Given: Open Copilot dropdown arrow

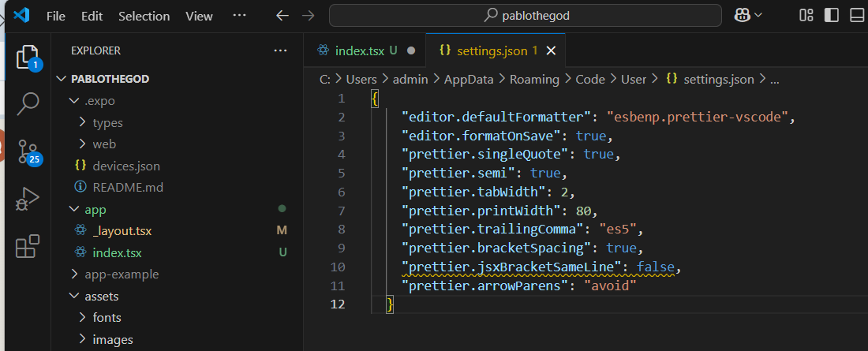Looking at the screenshot, I should tap(758, 16).
